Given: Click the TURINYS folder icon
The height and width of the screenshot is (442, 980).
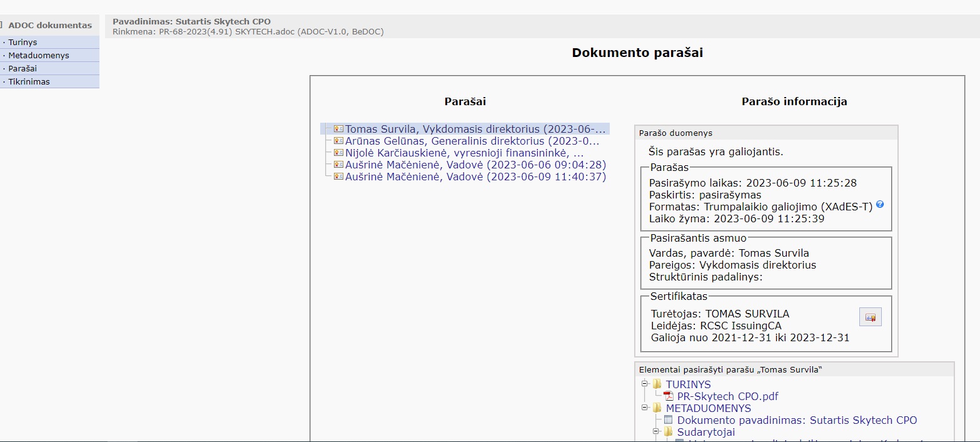Looking at the screenshot, I should point(657,384).
